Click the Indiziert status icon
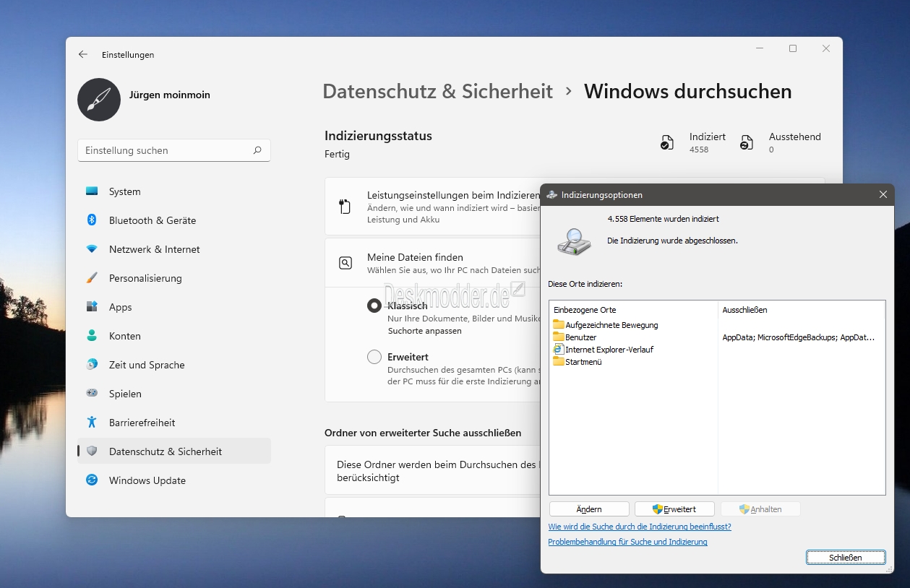The image size is (910, 588). click(666, 142)
